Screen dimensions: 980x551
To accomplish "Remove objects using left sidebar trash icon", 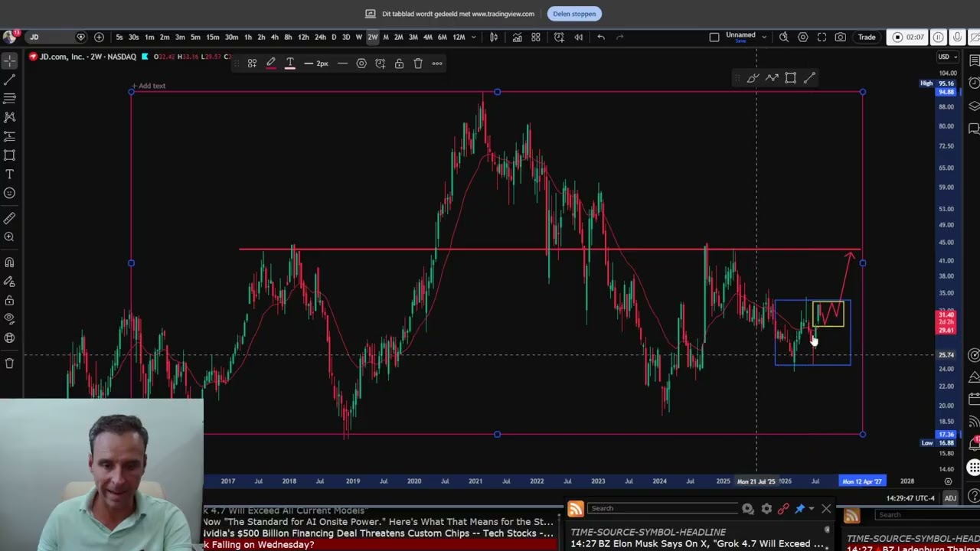I will 9,364.
